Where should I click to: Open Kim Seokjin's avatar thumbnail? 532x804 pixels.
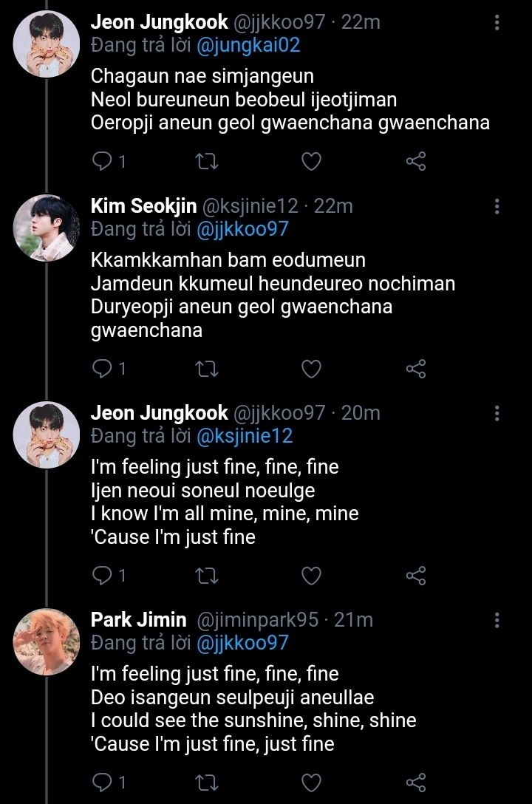click(47, 228)
